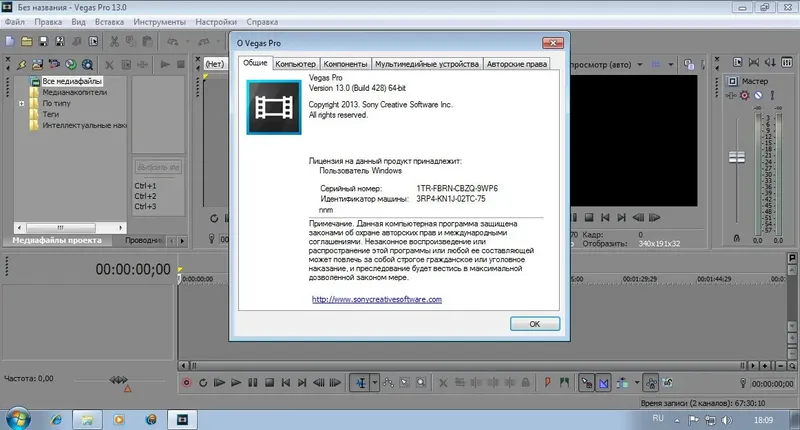Click the Cut scissors icon in main toolbar
This screenshot has width=800, height=430.
pyautogui.click(x=114, y=41)
